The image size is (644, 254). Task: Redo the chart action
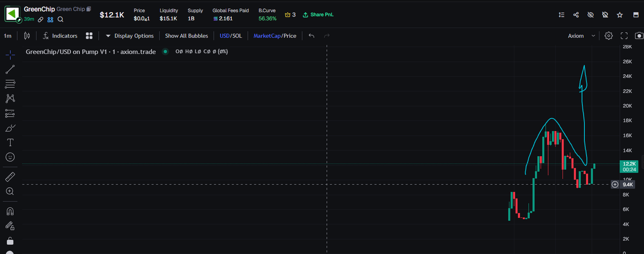pos(327,35)
